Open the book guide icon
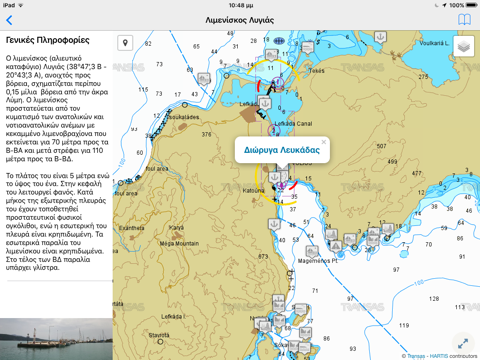The height and width of the screenshot is (360, 480). click(x=464, y=20)
